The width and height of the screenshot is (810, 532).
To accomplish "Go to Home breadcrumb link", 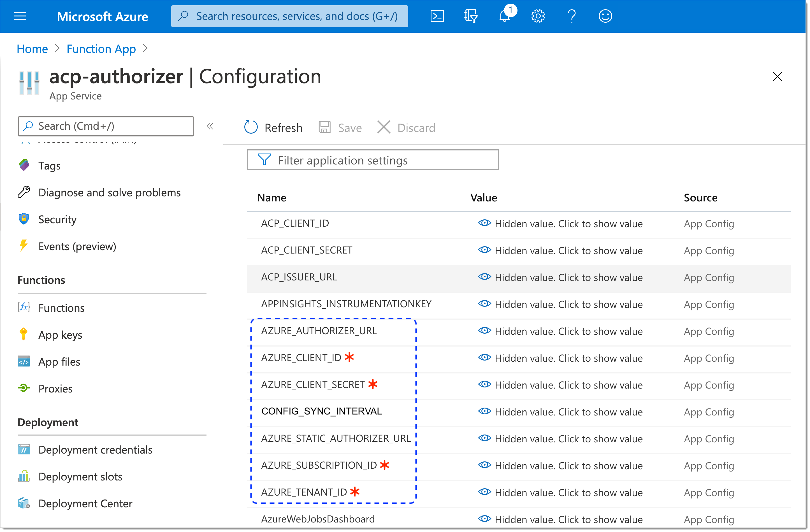I will [x=32, y=49].
